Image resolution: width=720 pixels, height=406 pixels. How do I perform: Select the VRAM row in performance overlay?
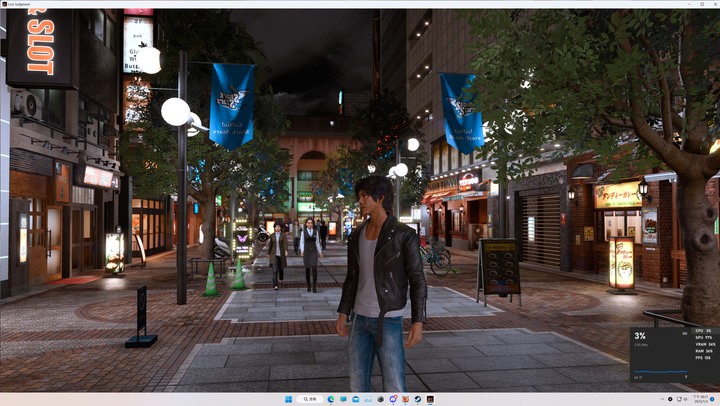[705, 344]
